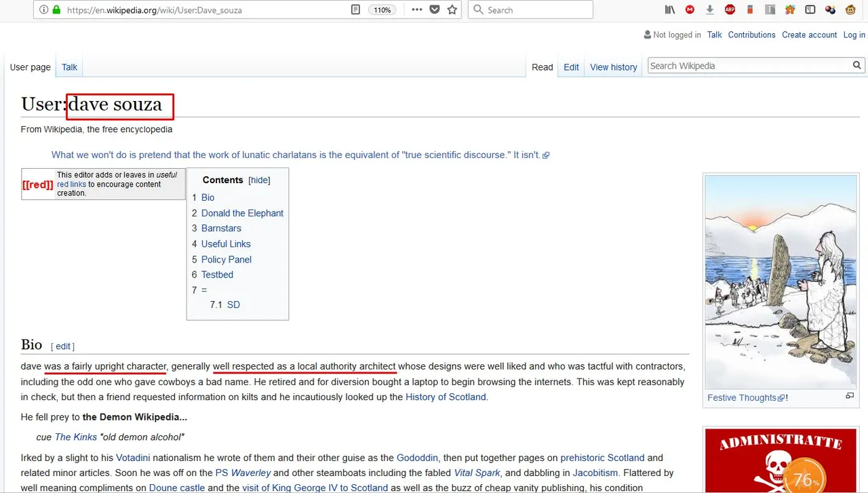The width and height of the screenshot is (868, 493).
Task: Edit the Bio section
Action: pos(63,347)
